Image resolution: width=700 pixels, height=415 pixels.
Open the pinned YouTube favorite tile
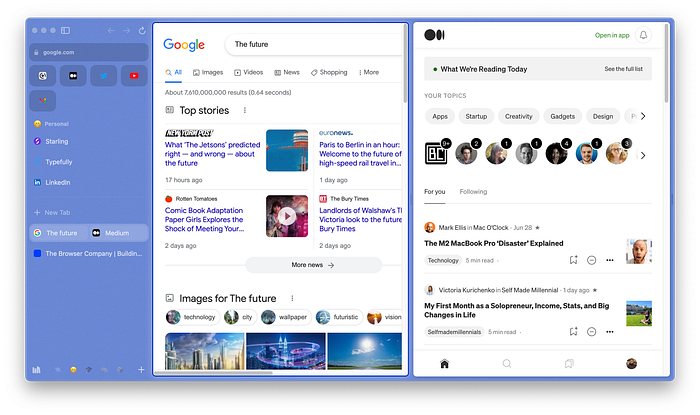(x=134, y=76)
